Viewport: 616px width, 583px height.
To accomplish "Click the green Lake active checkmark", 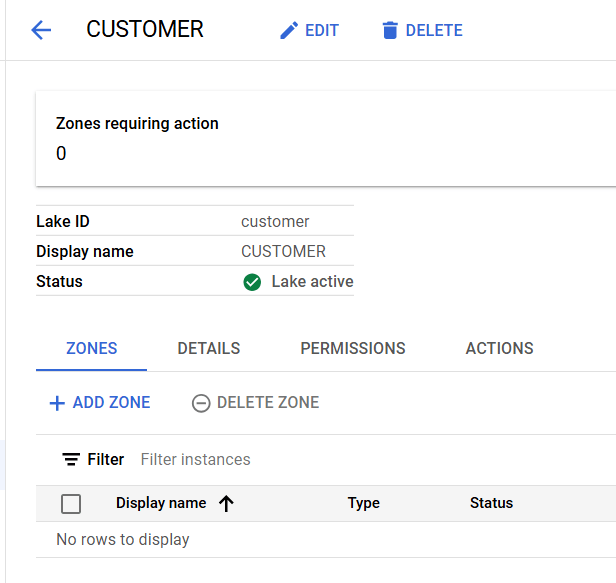I will [252, 282].
